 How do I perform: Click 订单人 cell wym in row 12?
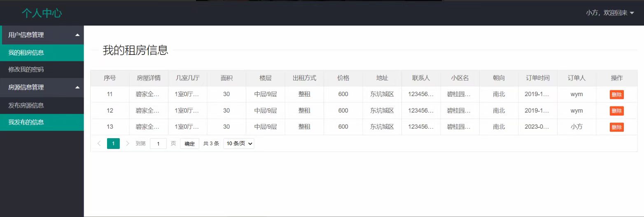point(576,111)
